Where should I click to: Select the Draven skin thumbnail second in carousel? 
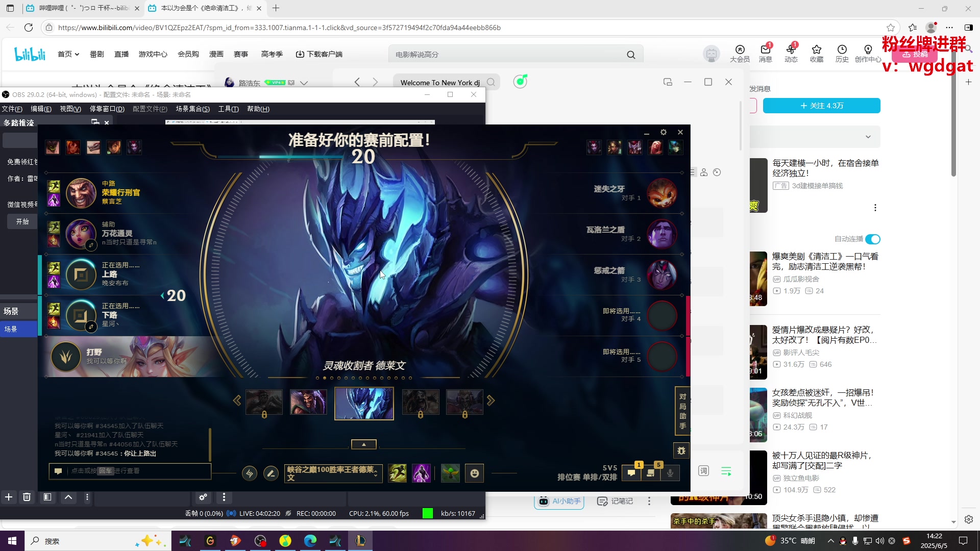point(308,402)
